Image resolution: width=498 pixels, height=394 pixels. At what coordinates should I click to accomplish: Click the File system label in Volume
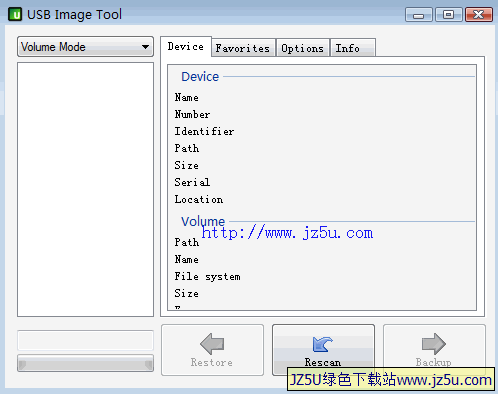(207, 276)
